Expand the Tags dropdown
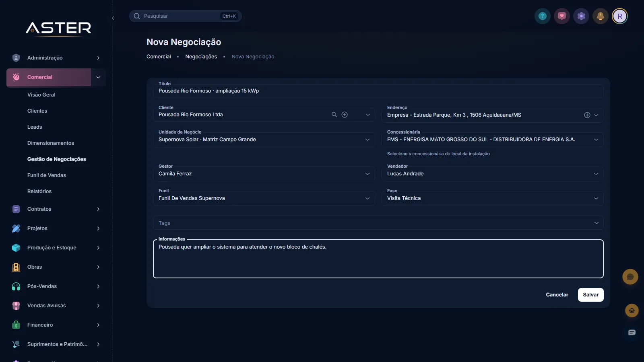 pyautogui.click(x=378, y=223)
